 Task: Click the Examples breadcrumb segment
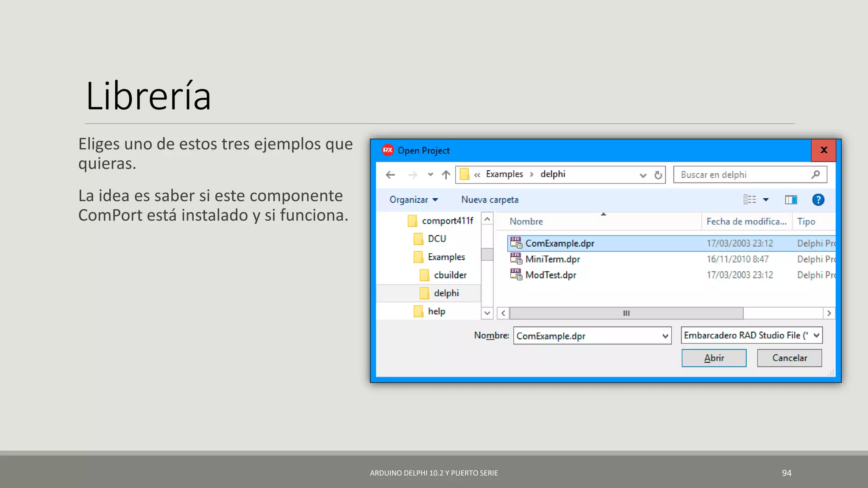tap(504, 174)
